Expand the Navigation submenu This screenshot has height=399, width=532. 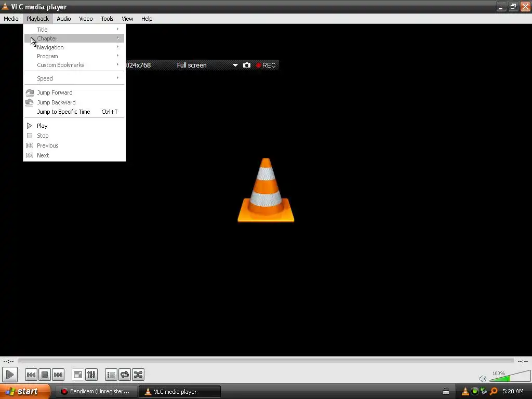point(74,47)
